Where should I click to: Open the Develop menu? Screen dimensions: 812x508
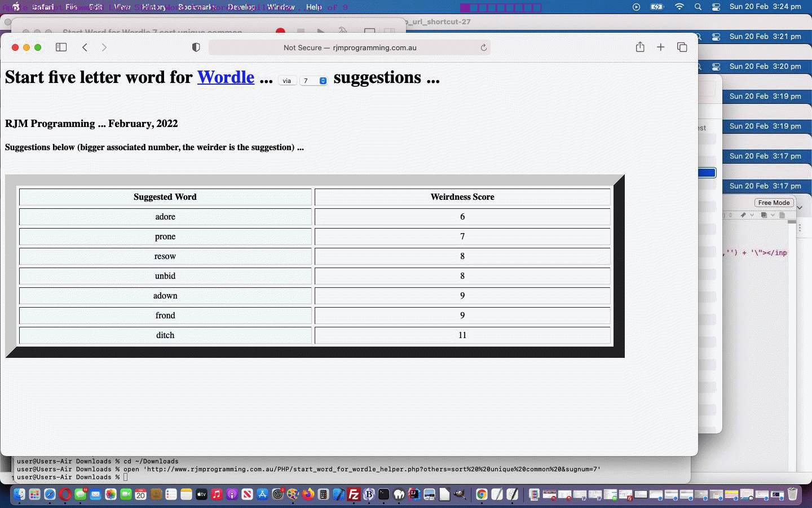point(241,7)
